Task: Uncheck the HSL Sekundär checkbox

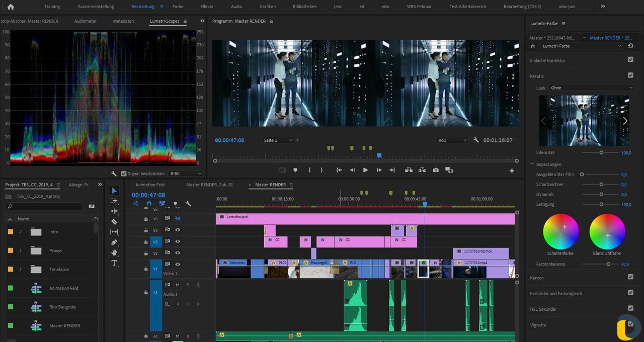Action: (630, 308)
